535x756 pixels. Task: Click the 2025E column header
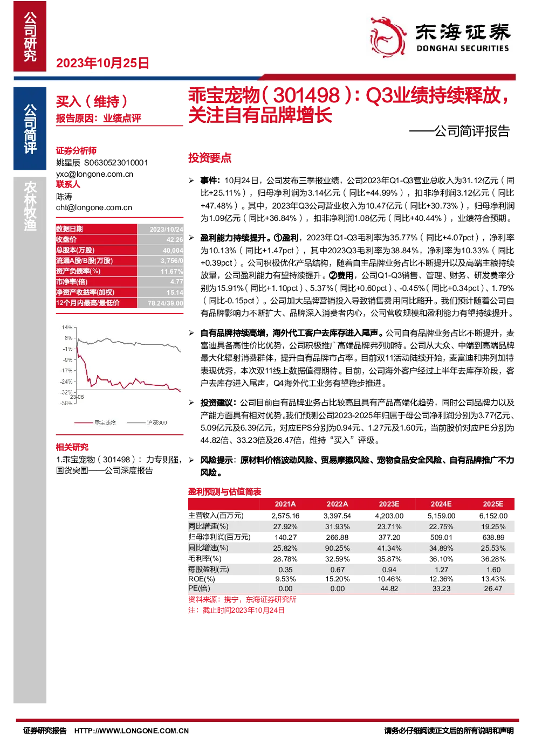point(493,504)
